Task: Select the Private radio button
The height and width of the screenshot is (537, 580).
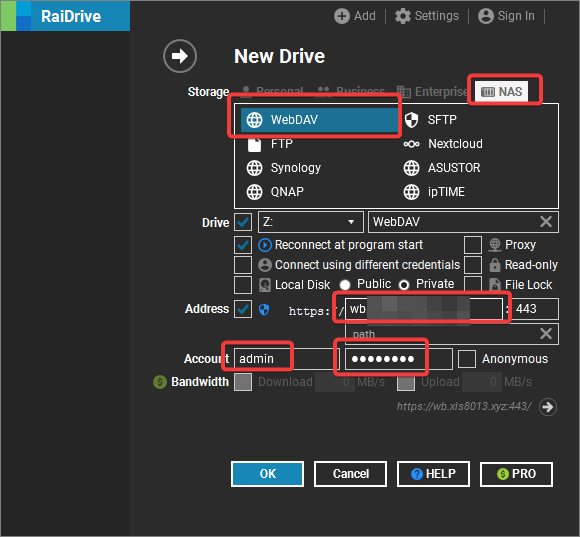Action: click(404, 285)
